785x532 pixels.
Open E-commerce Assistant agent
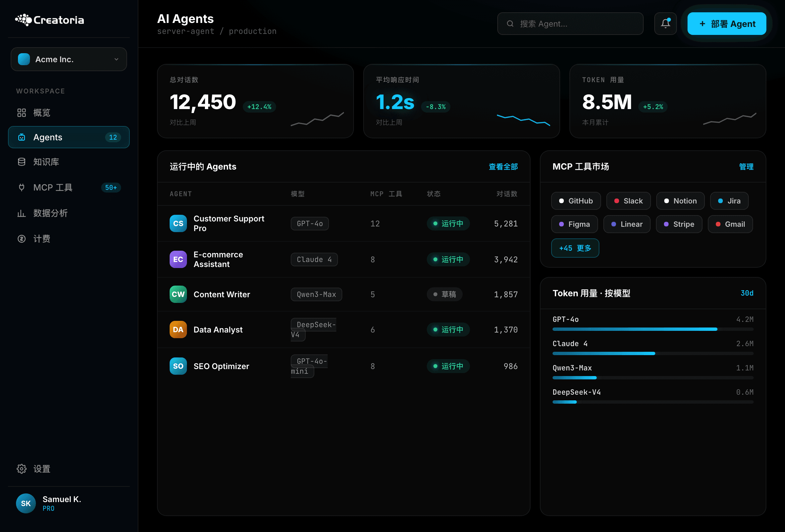[x=218, y=259]
